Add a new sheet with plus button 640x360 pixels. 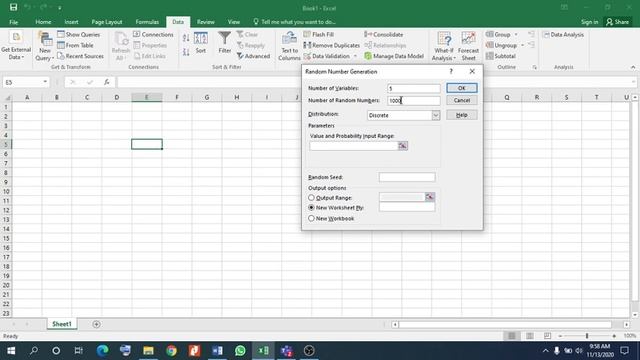coord(96,324)
